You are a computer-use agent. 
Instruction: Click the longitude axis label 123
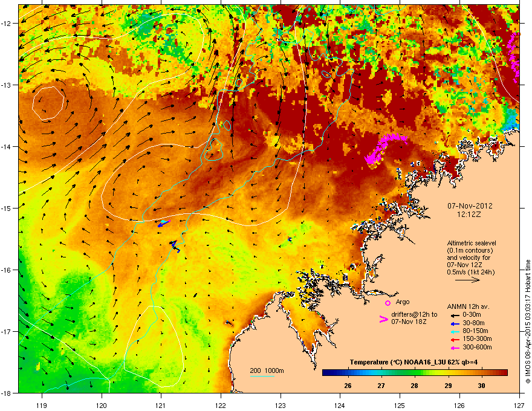click(x=281, y=405)
